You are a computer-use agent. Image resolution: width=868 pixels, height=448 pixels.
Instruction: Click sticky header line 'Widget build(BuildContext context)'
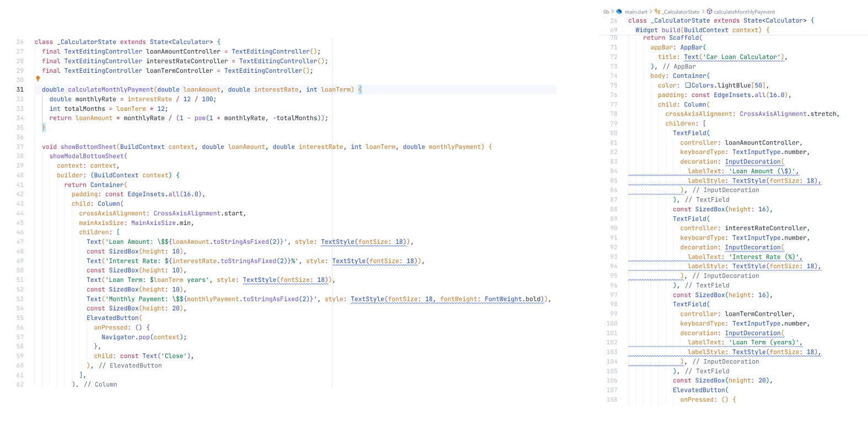point(702,30)
